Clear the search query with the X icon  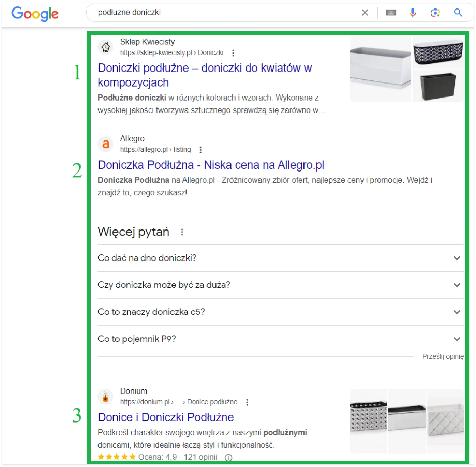tap(365, 13)
